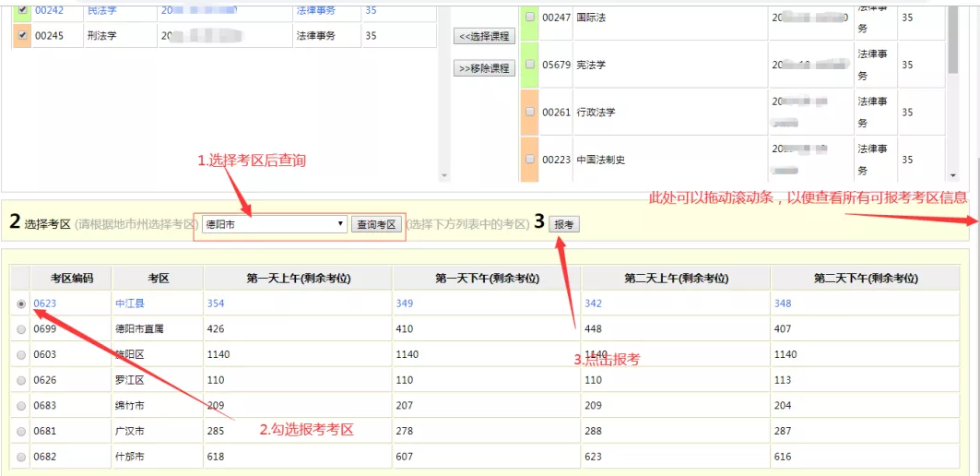Tick the 00223 中国法制史 checkbox
This screenshot has width=980, height=476.
pyautogui.click(x=530, y=160)
